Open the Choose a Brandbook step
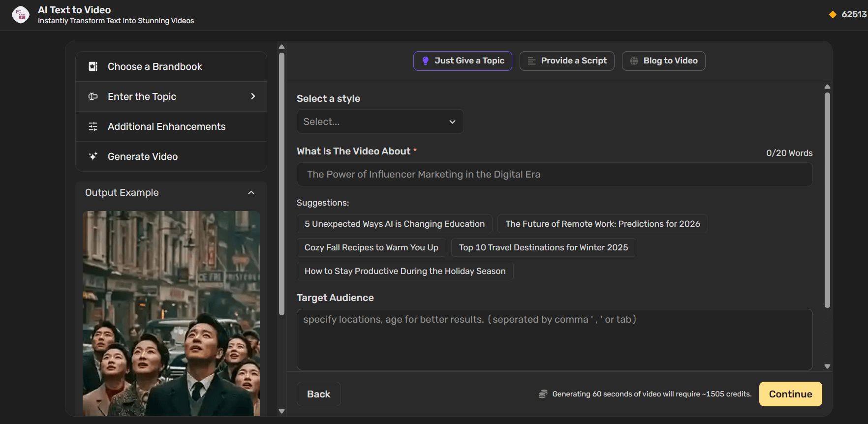868x424 pixels. point(171,66)
